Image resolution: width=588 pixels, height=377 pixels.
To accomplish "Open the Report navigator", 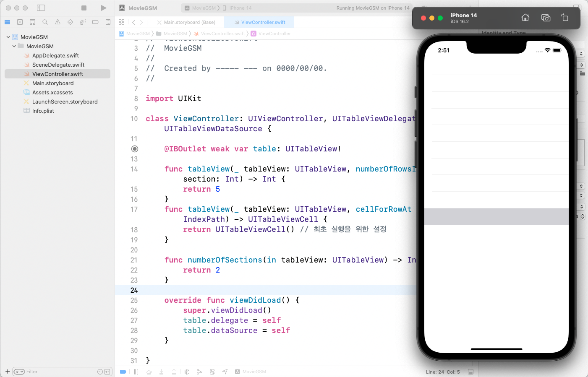I will tap(108, 22).
